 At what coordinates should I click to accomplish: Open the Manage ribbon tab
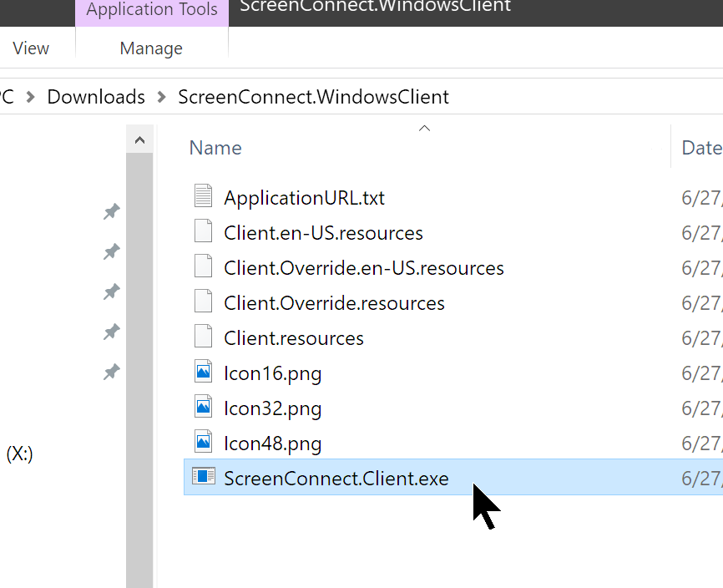click(151, 48)
